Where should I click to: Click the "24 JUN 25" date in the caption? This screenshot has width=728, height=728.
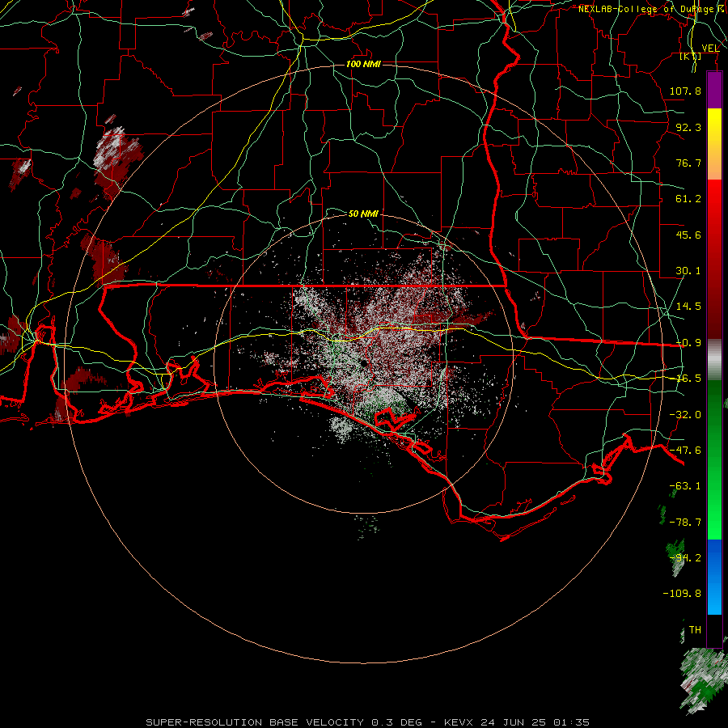point(513,722)
